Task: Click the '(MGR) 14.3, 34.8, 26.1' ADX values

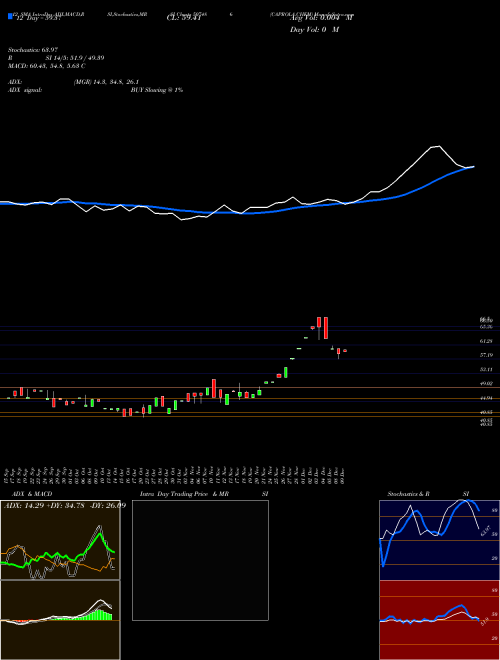Action: [106, 82]
